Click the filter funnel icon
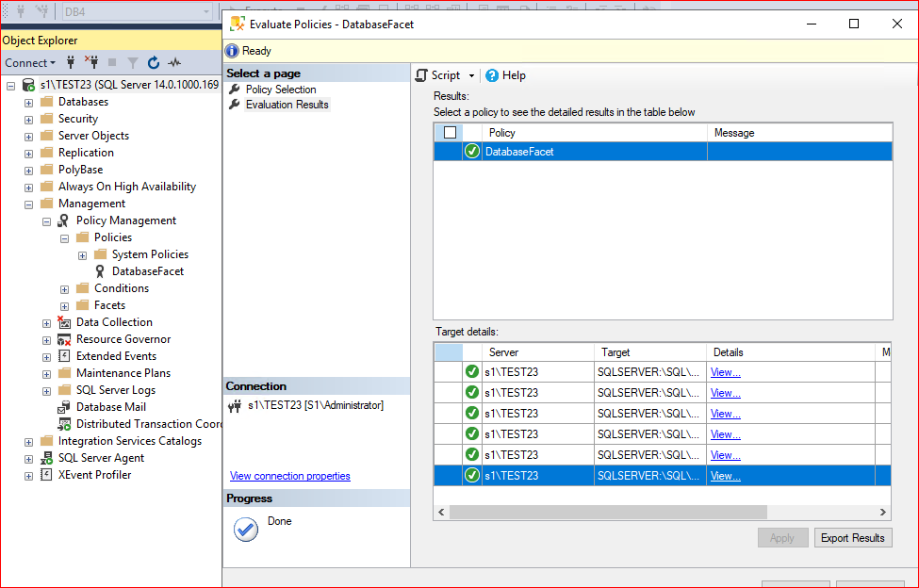The height and width of the screenshot is (588, 919). click(133, 63)
